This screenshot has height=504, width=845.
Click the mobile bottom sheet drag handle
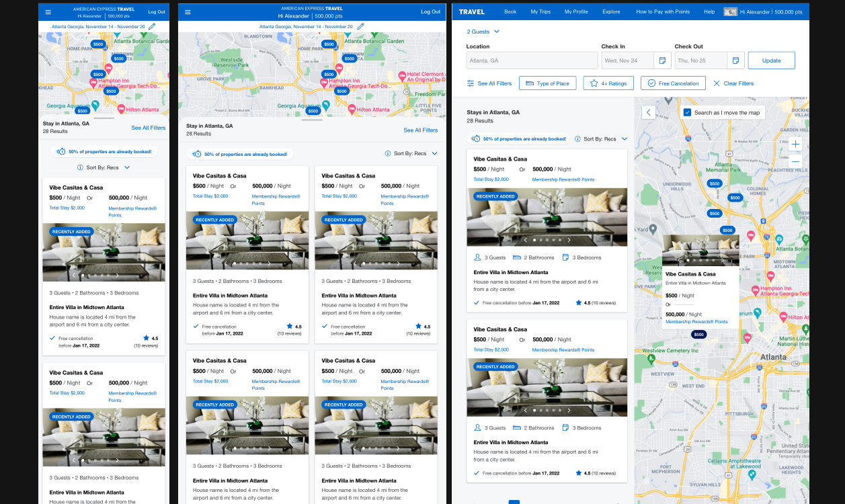coord(104,118)
